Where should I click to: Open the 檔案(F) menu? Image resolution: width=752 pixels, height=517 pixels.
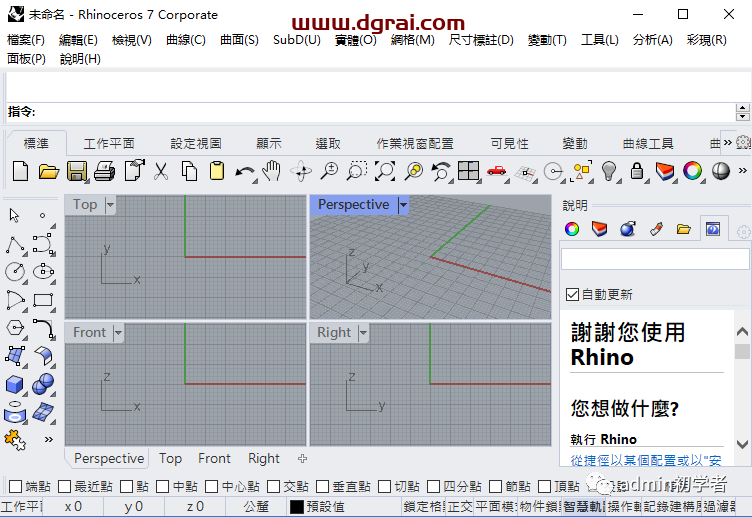click(26, 40)
